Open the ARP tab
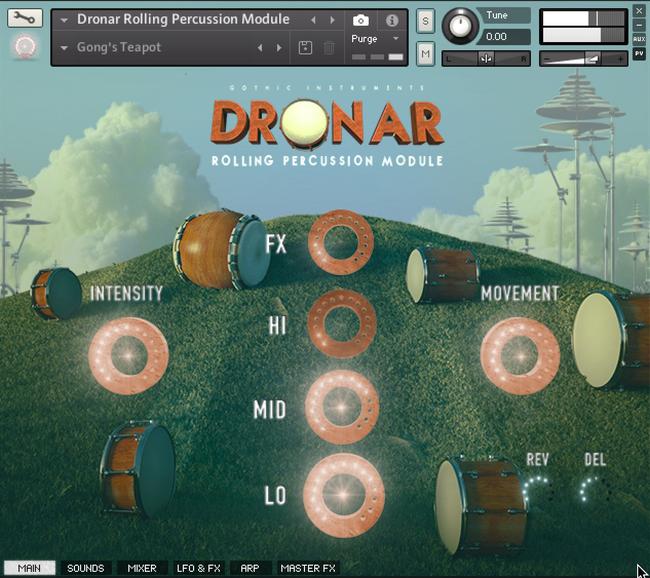Image resolution: width=650 pixels, height=578 pixels. (250, 568)
